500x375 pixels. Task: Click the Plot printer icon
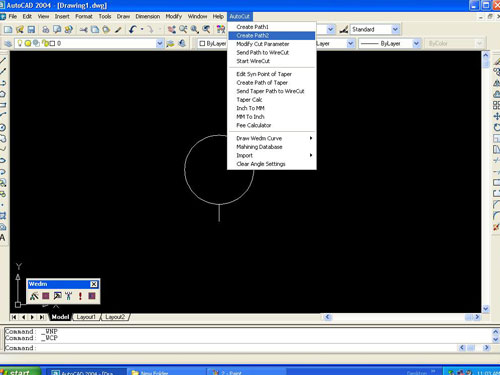coord(45,30)
